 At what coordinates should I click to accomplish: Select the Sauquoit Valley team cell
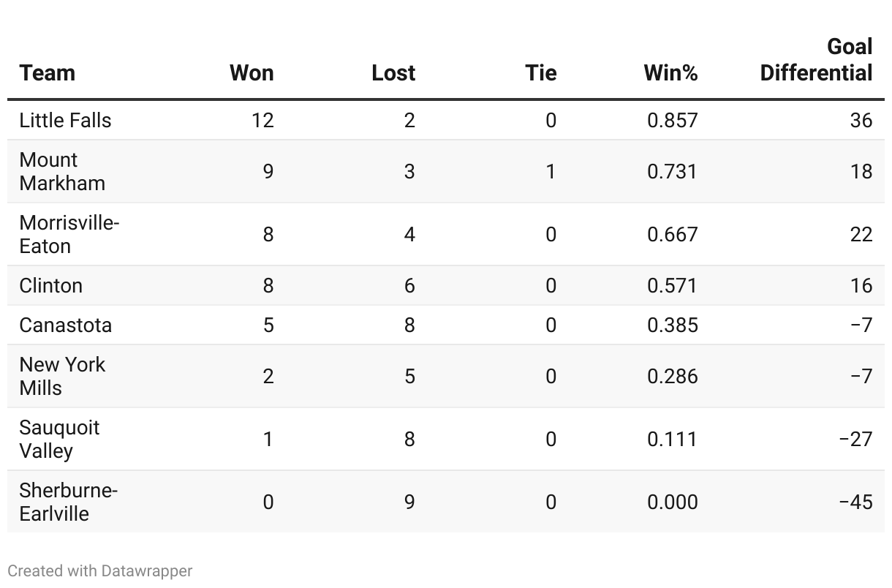pyautogui.click(x=59, y=439)
